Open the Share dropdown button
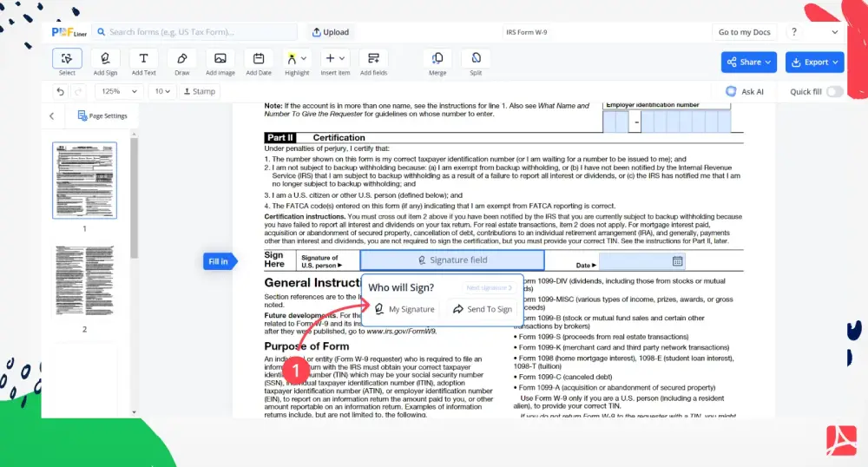Image resolution: width=868 pixels, height=467 pixels. coord(748,62)
